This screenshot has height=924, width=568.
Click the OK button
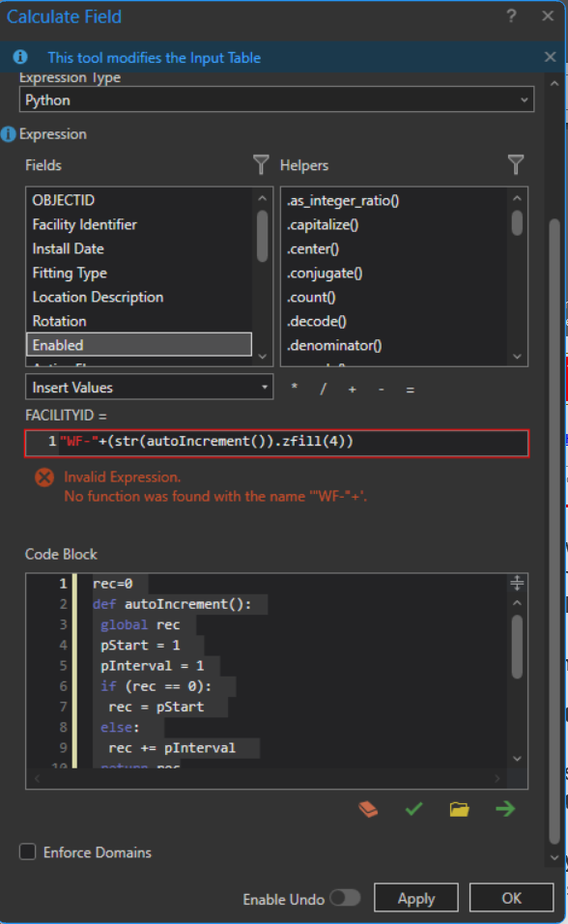(511, 898)
